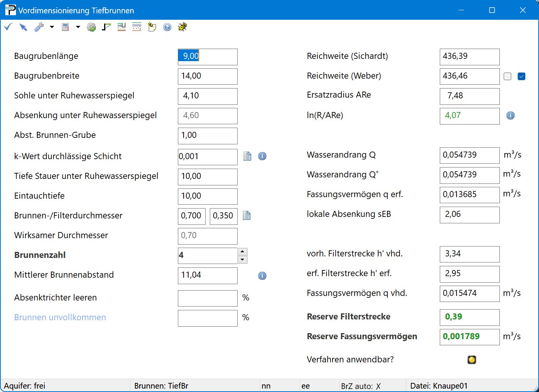Viewport: 539px width, 392px height.
Task: Open the pinned note icon
Action: click(152, 27)
